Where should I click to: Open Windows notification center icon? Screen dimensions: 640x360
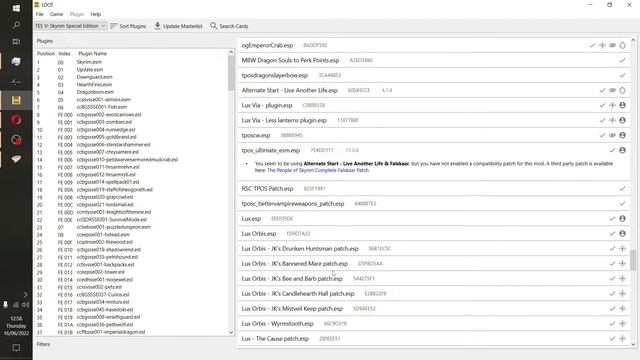[x=16, y=348]
